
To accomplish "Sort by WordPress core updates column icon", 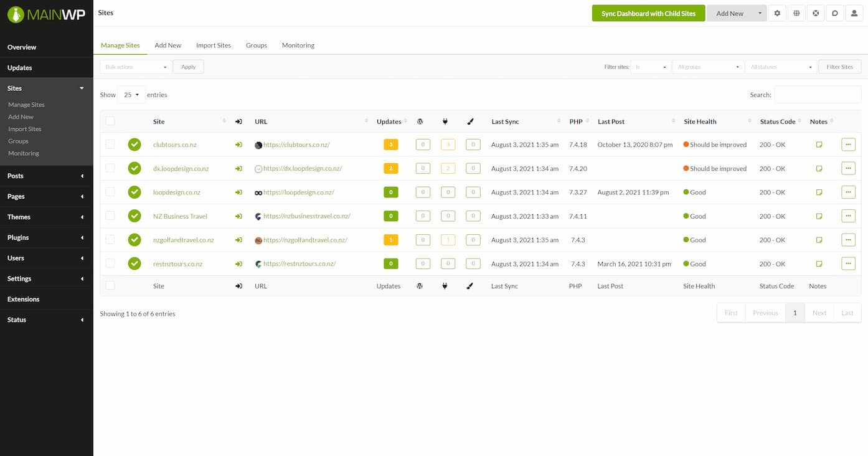I will (420, 121).
